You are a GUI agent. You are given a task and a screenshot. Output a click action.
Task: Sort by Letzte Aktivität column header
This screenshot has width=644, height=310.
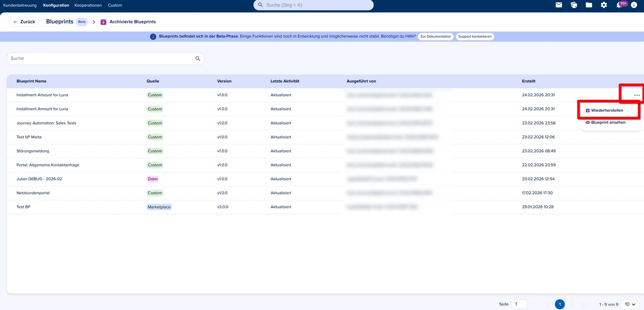point(285,81)
